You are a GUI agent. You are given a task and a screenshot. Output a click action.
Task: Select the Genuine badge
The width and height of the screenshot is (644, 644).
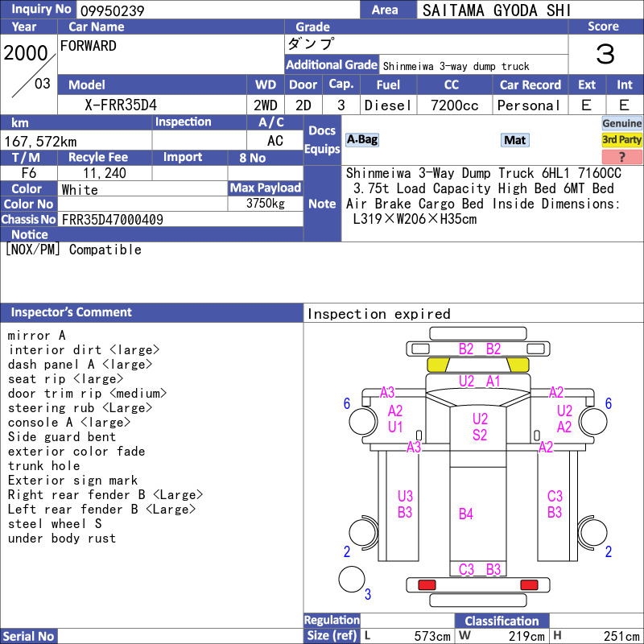click(x=621, y=123)
